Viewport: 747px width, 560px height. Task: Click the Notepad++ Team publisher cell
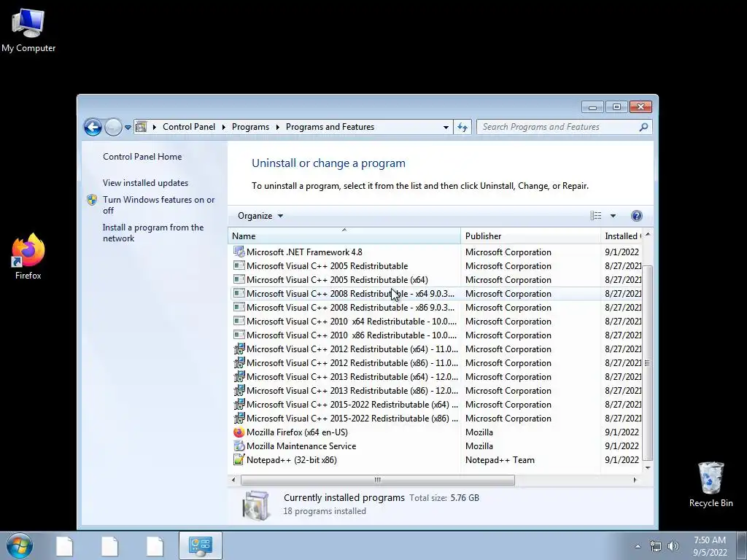(x=500, y=460)
